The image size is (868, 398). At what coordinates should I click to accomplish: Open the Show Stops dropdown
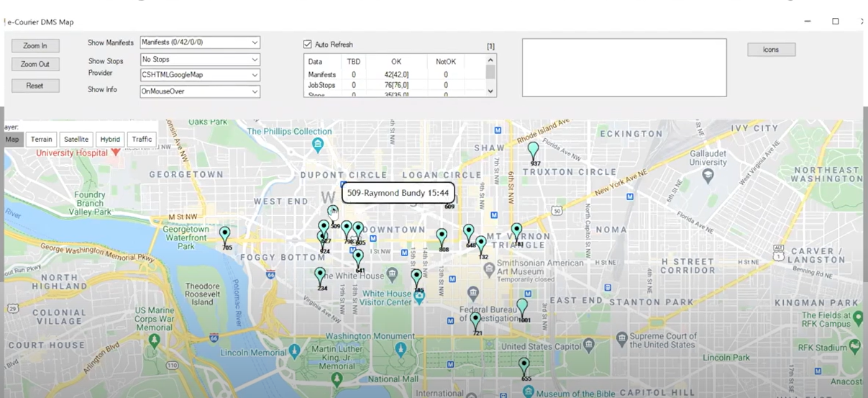[200, 60]
